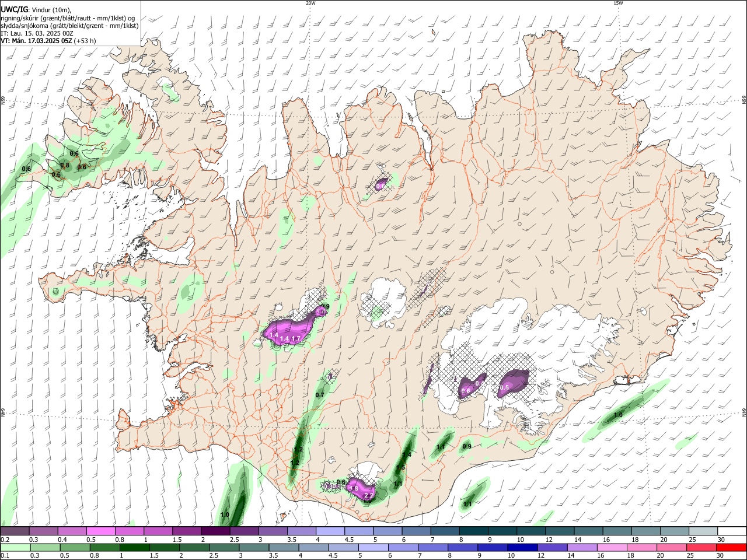Click the '1.7' value on the purple snow area
The width and height of the screenshot is (747, 560).
click(296, 339)
